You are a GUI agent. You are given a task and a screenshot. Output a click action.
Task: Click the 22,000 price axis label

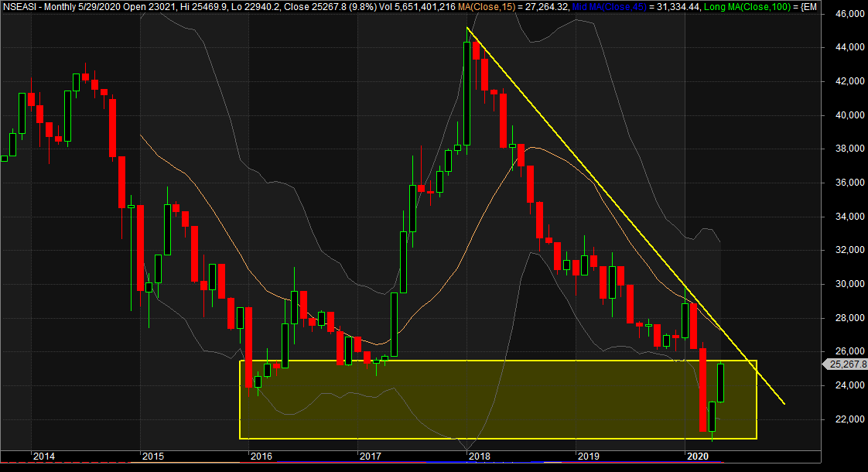click(x=849, y=419)
